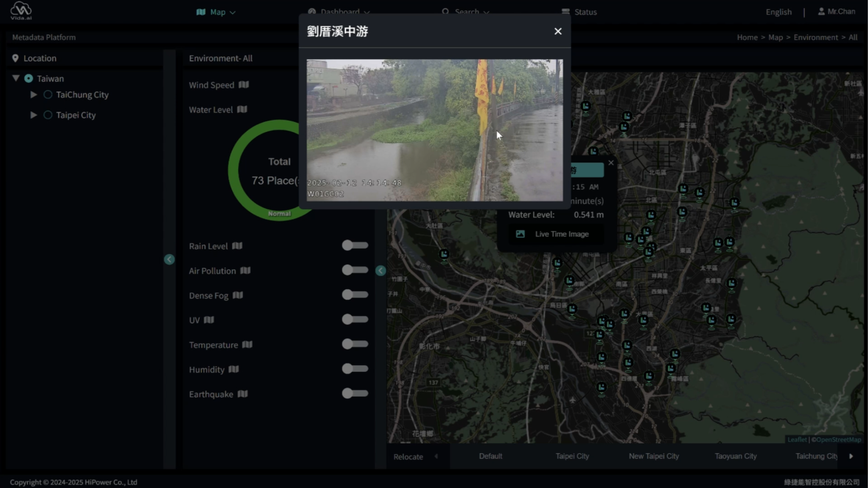Relocate map to Taoyuan City
Viewport: 868px width, 488px height.
click(735, 456)
